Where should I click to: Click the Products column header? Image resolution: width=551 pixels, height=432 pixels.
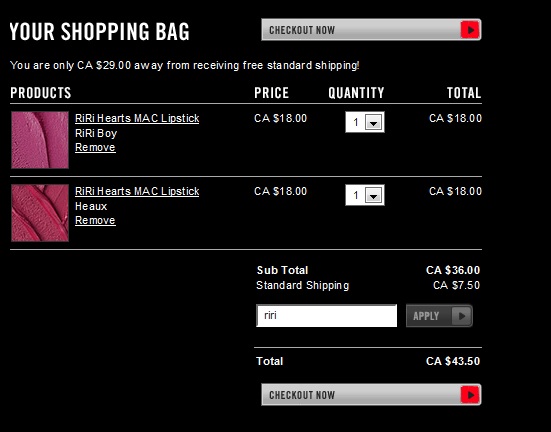click(41, 93)
